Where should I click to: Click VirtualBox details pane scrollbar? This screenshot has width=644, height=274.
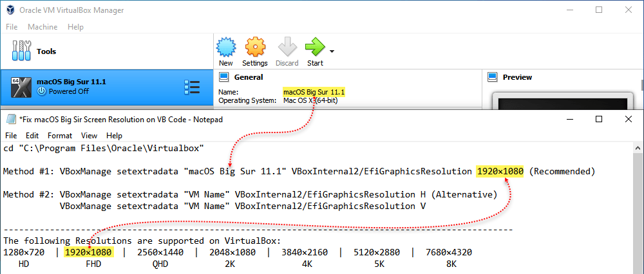[642, 85]
